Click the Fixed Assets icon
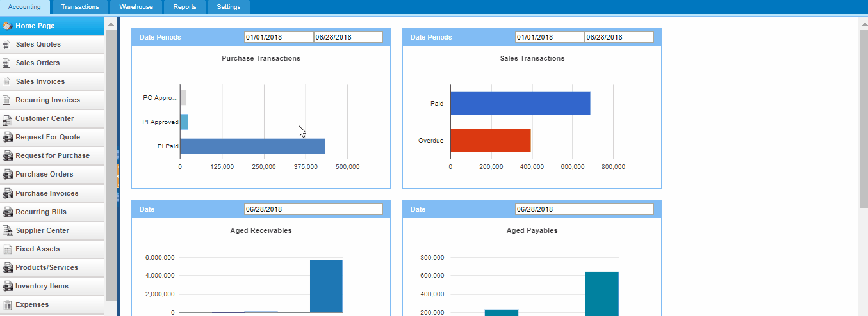868x316 pixels. tap(8, 249)
